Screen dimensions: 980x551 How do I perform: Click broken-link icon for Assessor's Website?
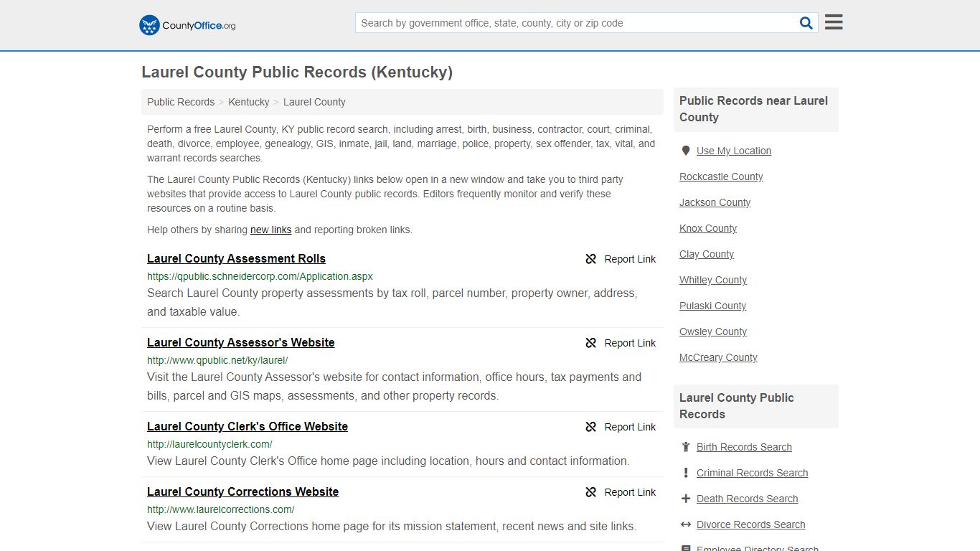tap(591, 343)
